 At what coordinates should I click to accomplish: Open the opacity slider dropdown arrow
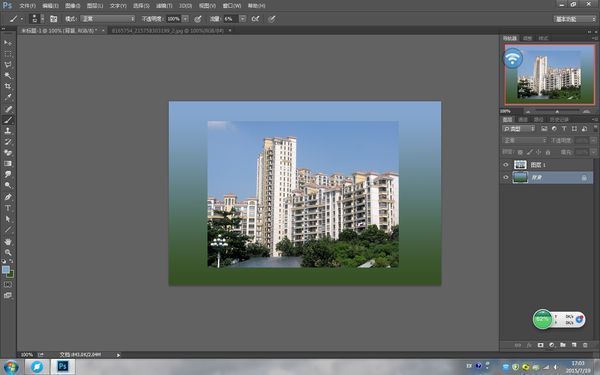pos(185,19)
